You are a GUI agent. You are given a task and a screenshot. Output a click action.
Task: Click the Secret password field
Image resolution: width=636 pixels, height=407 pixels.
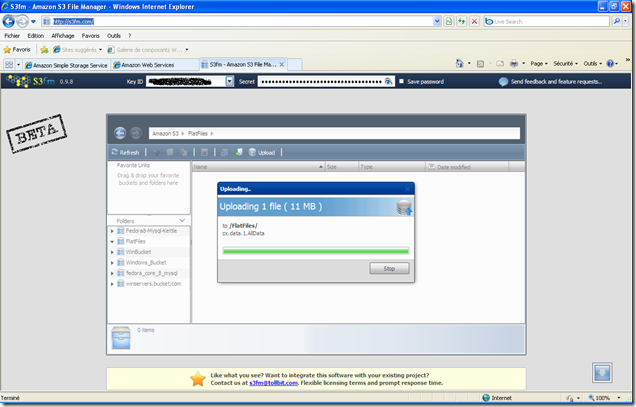coord(326,81)
